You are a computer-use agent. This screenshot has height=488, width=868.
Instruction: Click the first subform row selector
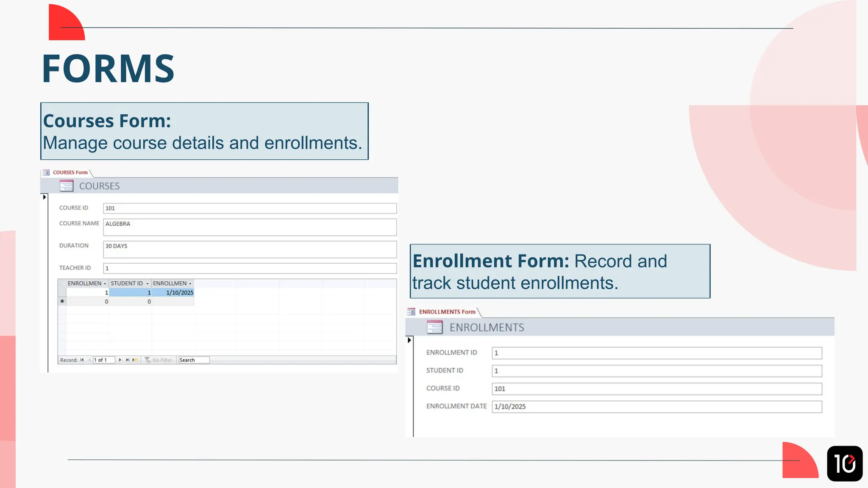62,293
